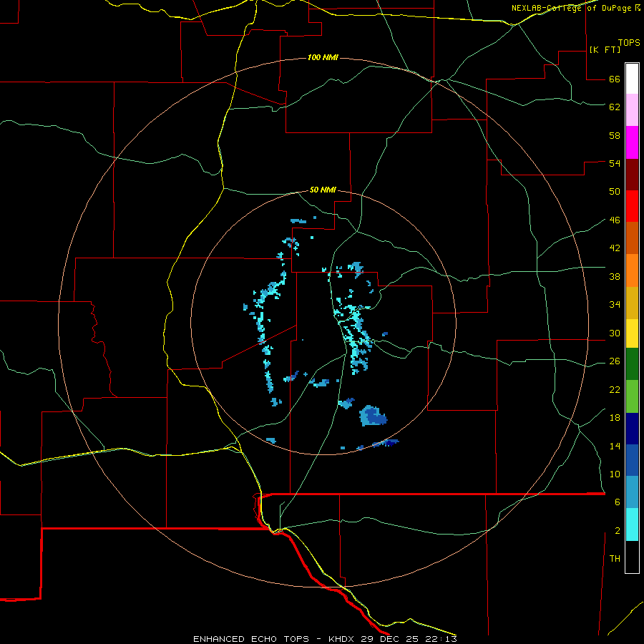Image resolution: width=644 pixels, height=644 pixels.
Task: Click the large heart-shaped blue echo blob
Action: tap(373, 416)
